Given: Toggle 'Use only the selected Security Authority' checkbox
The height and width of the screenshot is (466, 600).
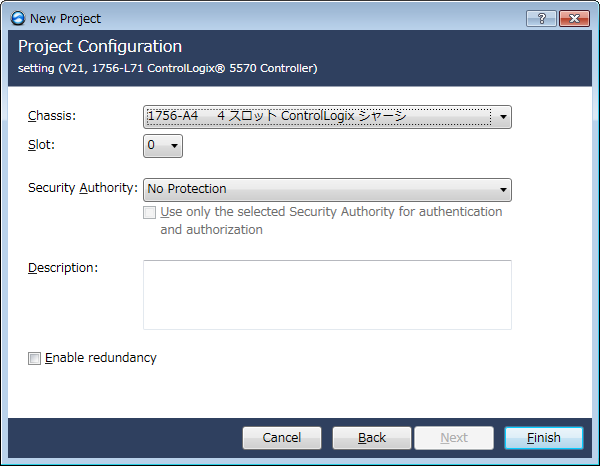Looking at the screenshot, I should [x=150, y=212].
